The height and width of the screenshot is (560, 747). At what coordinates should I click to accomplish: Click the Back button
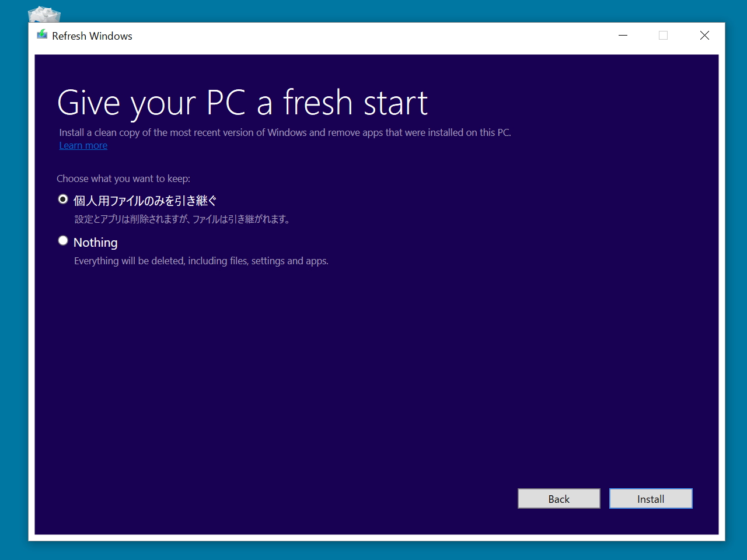[558, 499]
